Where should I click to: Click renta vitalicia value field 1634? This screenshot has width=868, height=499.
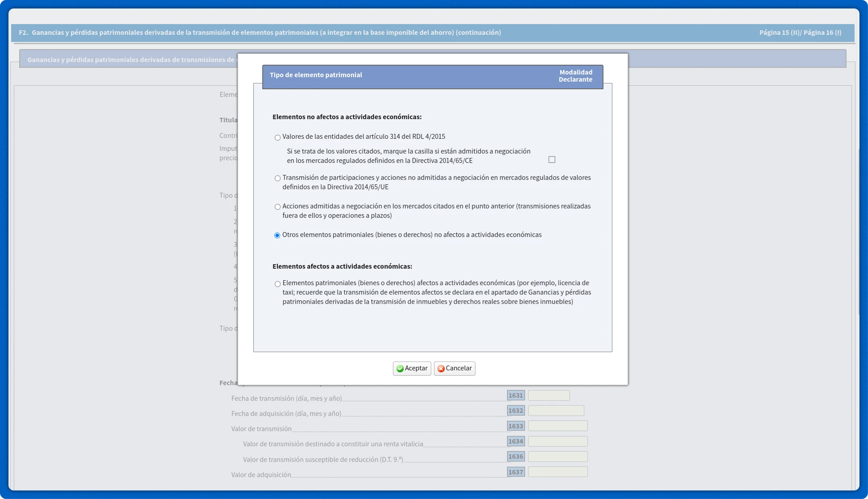click(x=558, y=441)
